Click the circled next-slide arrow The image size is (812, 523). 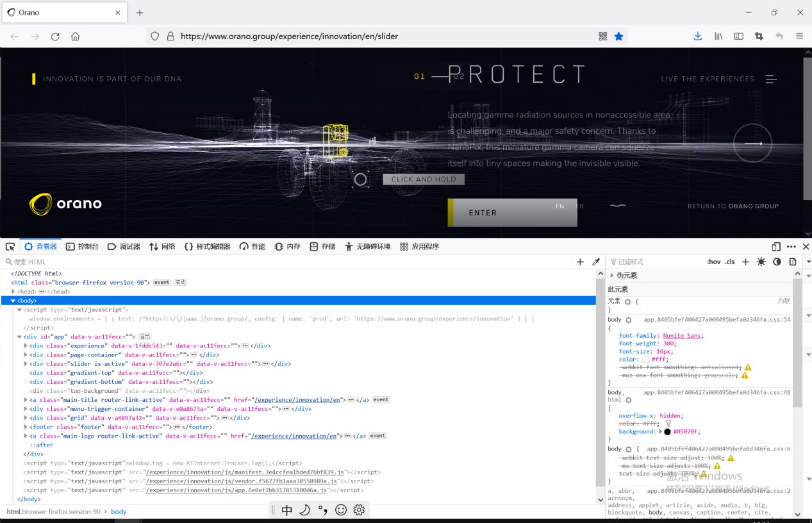tap(752, 144)
